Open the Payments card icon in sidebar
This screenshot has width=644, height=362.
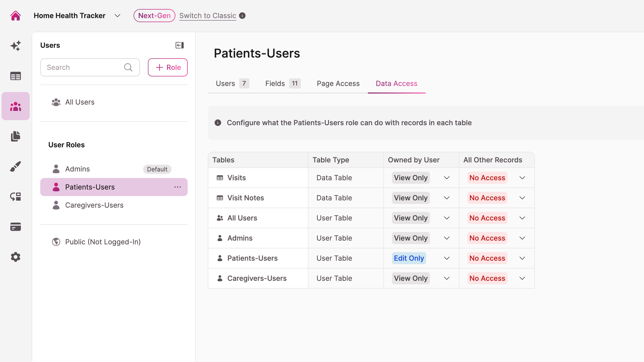point(16,227)
